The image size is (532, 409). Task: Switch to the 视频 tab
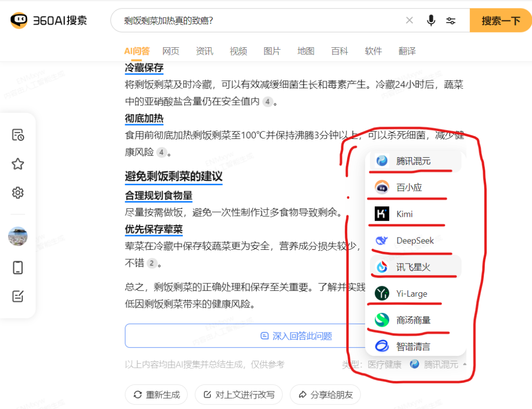[x=238, y=51]
